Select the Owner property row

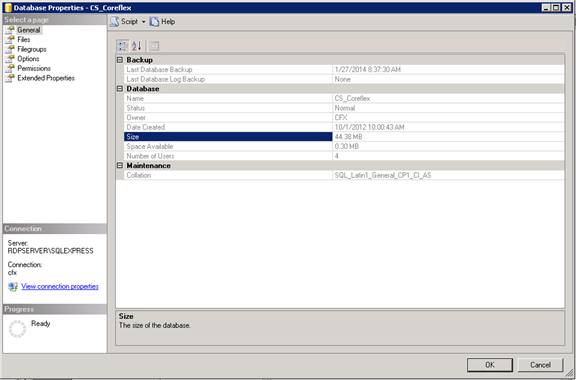point(344,117)
